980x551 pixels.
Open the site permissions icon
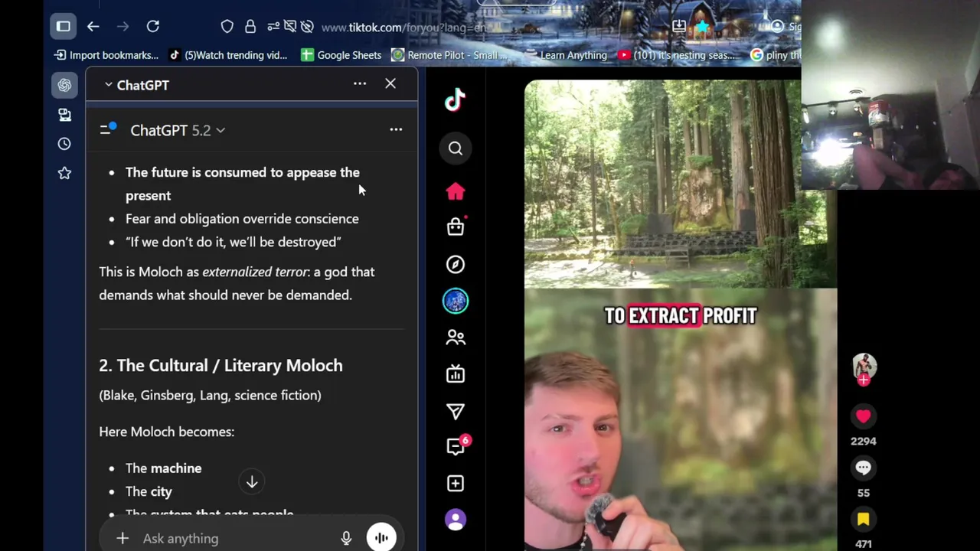(273, 27)
